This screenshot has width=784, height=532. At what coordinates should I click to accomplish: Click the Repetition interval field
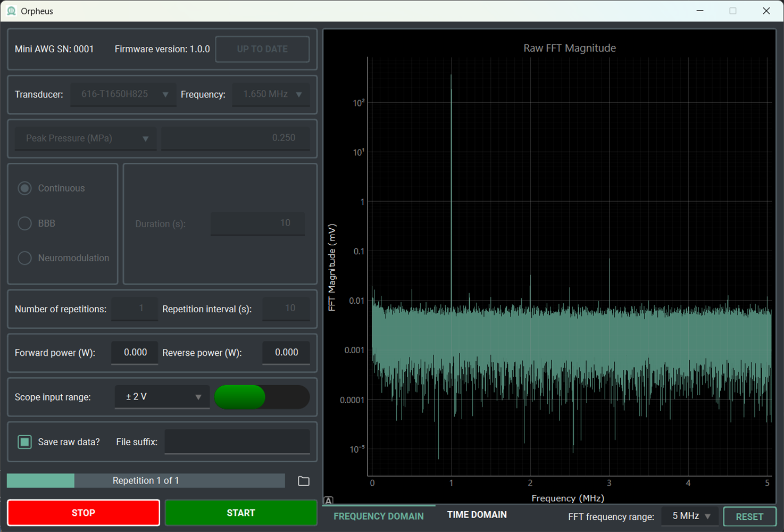286,309
